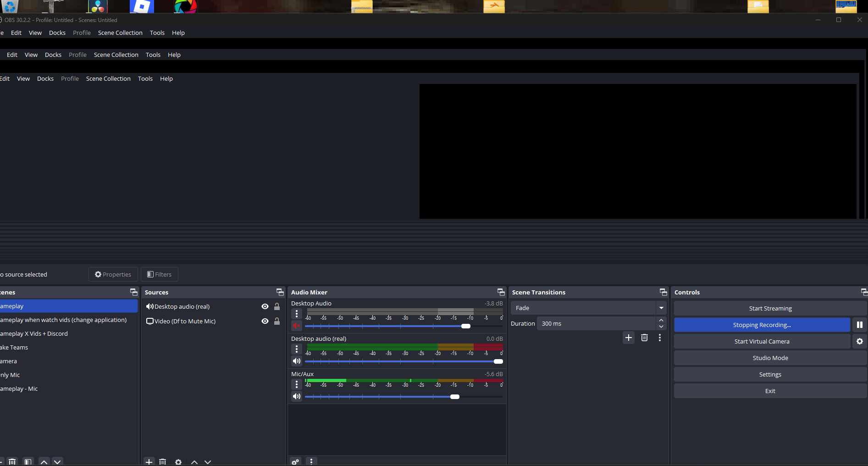
Task: Increase transition duration with up arrow
Action: click(x=661, y=320)
